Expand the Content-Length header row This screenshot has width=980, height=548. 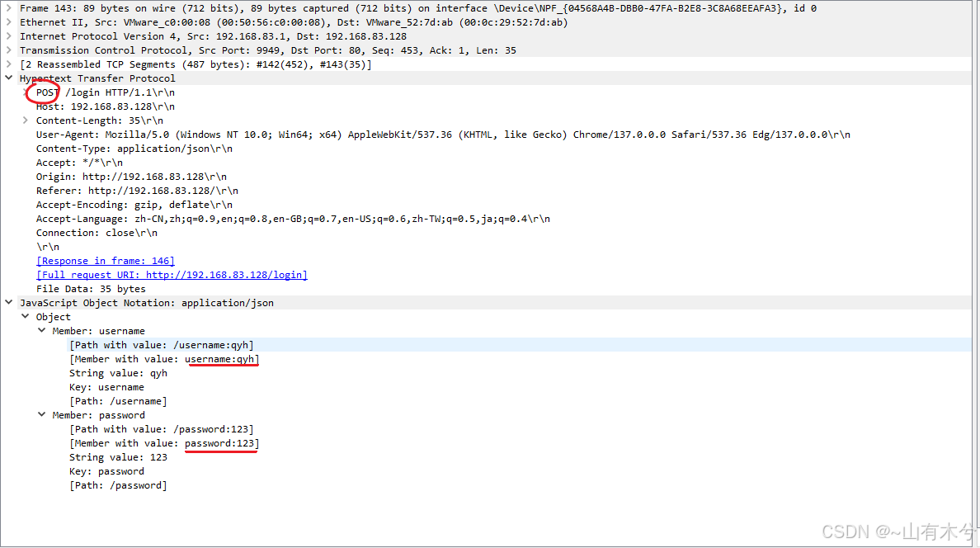[x=25, y=120]
